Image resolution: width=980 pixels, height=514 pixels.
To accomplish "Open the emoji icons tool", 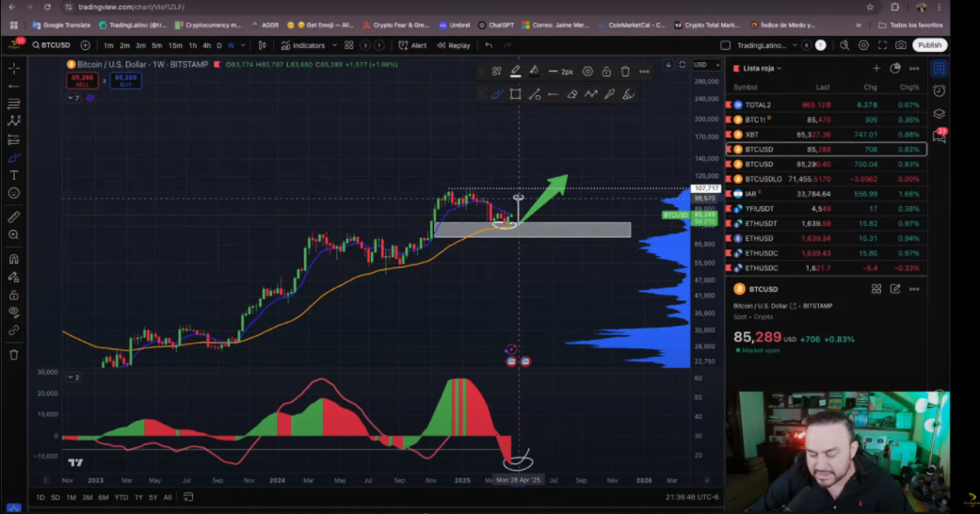I will (x=14, y=193).
